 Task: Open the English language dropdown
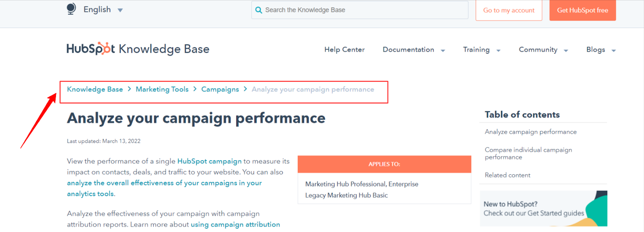pyautogui.click(x=103, y=10)
